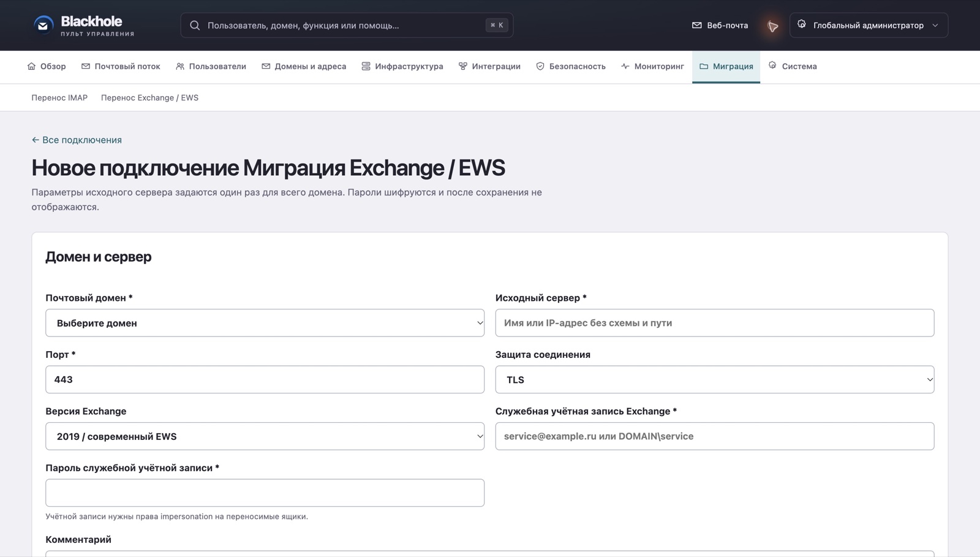Open the Защита соединения TLS dropdown
This screenshot has width=980, height=557.
coord(715,379)
